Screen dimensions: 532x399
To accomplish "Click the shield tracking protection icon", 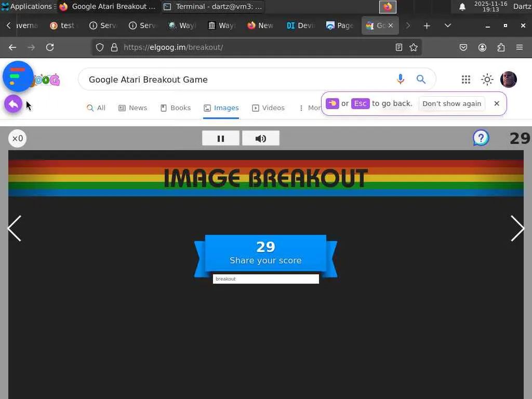I will click(x=99, y=47).
